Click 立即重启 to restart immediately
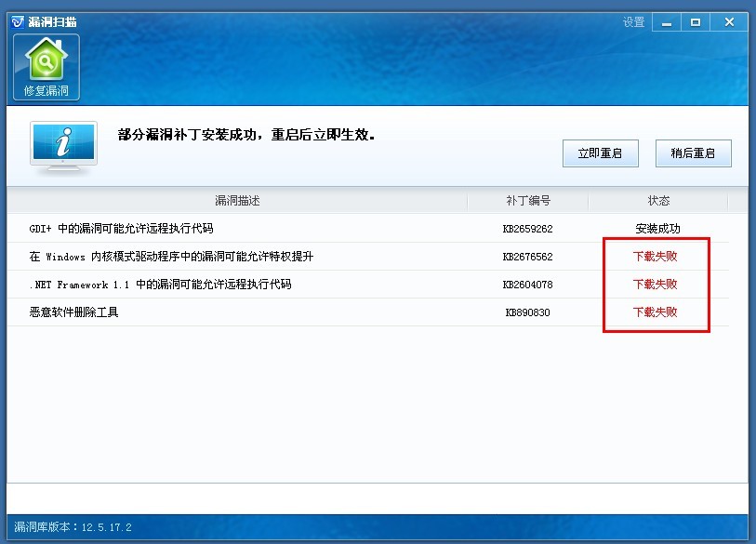This screenshot has width=756, height=544. 600,153
